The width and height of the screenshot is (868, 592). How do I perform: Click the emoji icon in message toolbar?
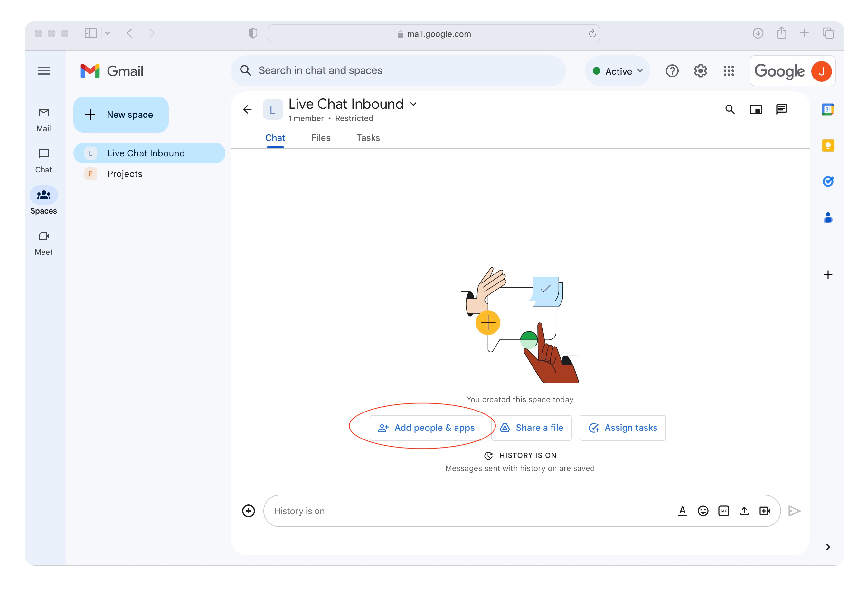point(703,511)
